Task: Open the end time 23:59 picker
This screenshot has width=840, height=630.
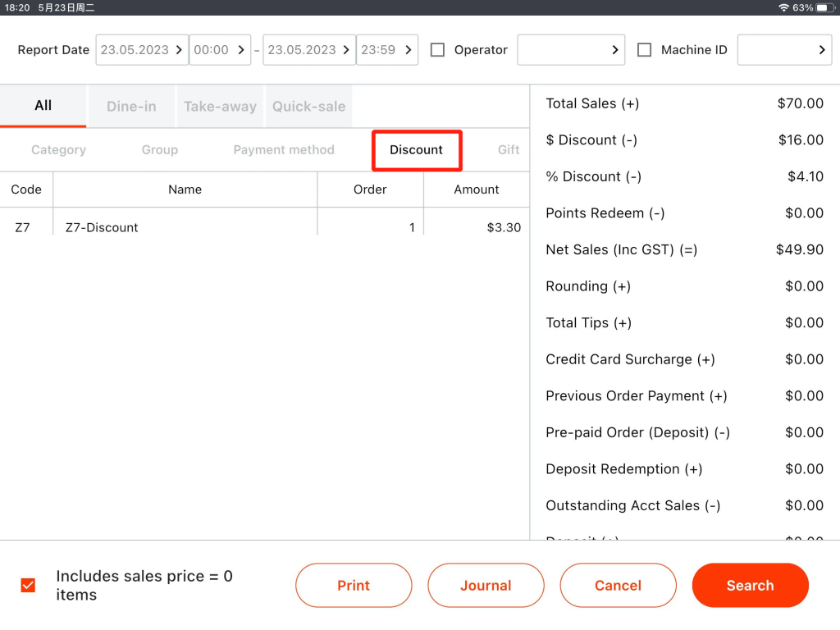Action: 387,50
